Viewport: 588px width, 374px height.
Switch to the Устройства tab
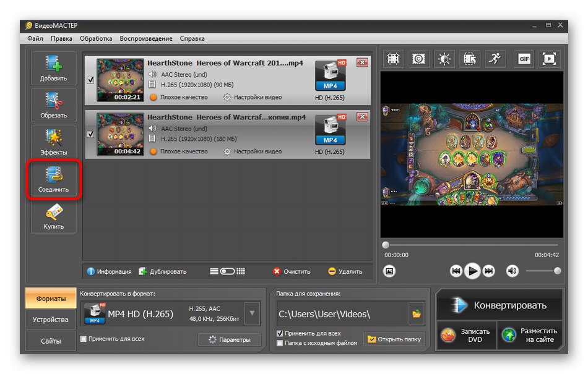[51, 320]
